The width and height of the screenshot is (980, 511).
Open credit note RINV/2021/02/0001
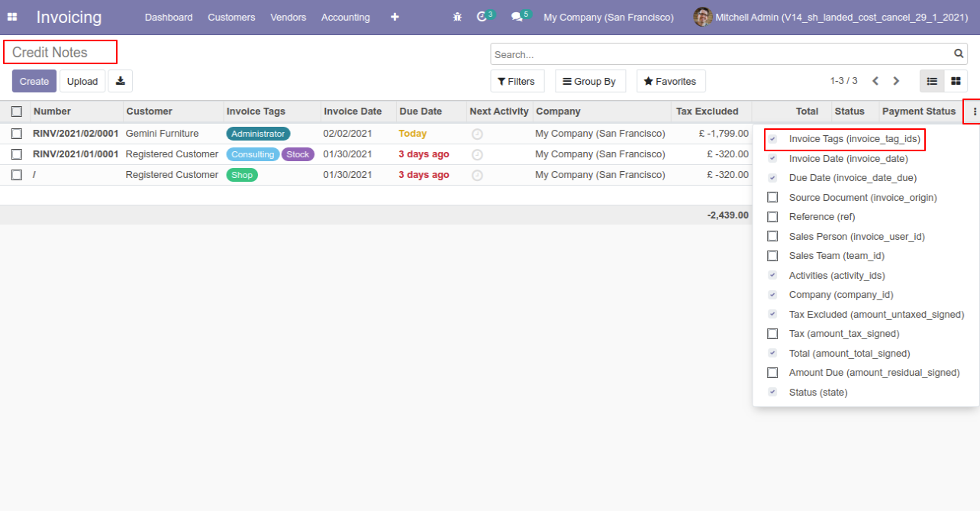[x=76, y=134]
